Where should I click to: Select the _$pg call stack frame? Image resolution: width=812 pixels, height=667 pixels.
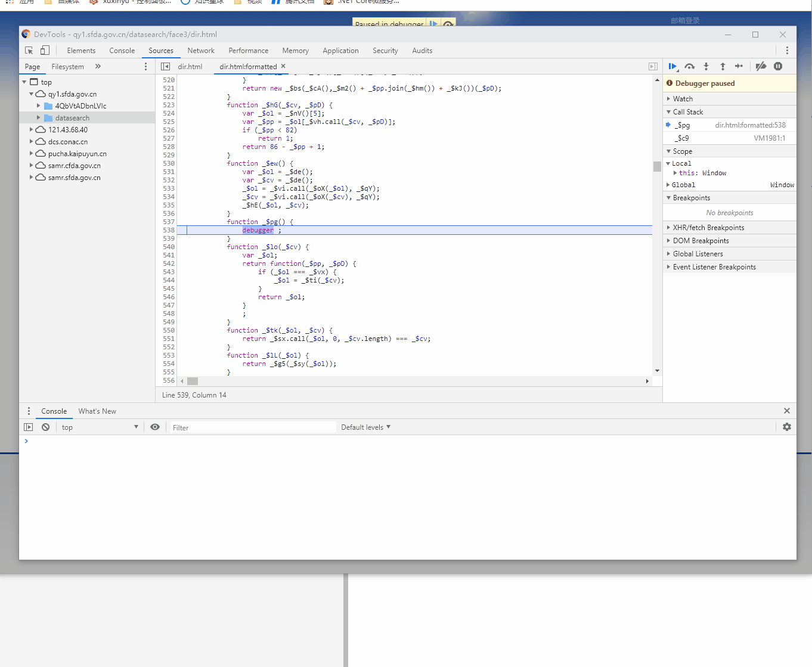(730, 125)
